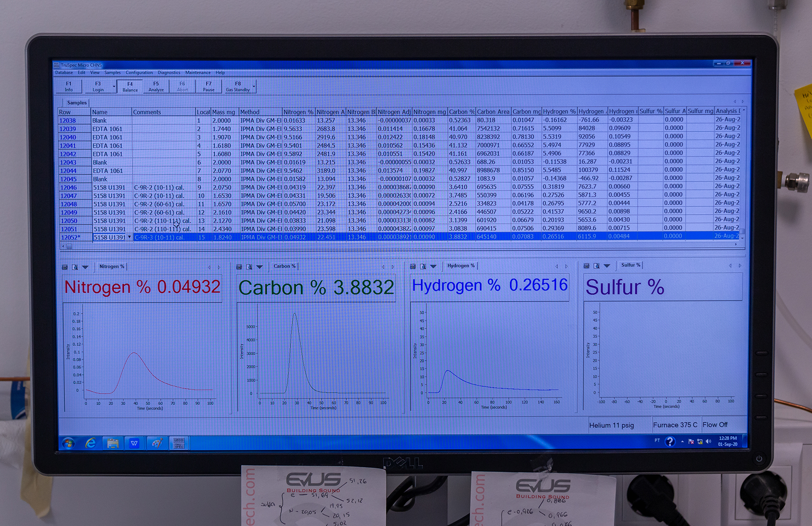Click print preview icon in Sulfur panel
812x526 pixels.
tap(596, 266)
